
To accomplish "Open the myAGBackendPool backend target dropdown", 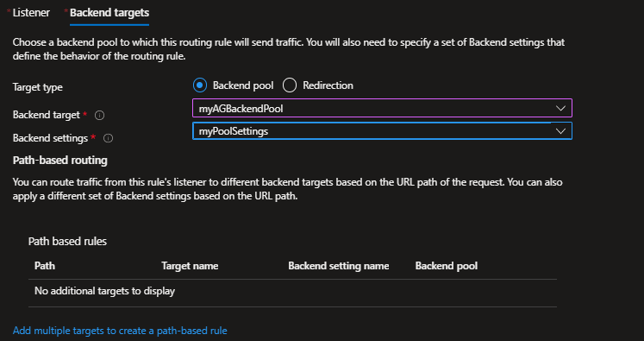I will pyautogui.click(x=382, y=108).
